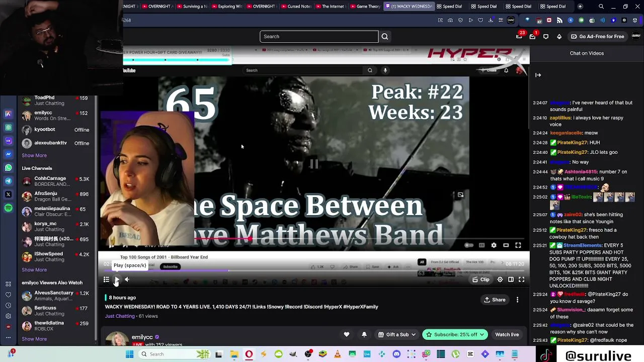
Task: Switch to the Game Theory browser tab
Action: 365,6
